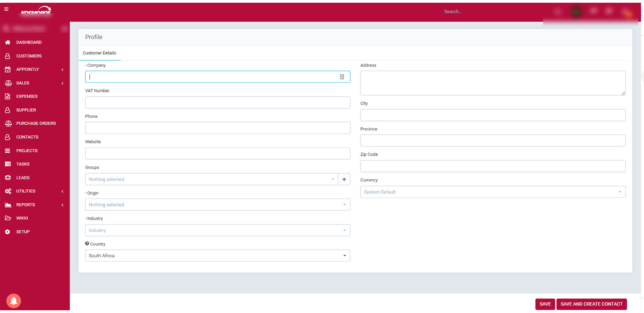Select the Customer Details tab
This screenshot has height=313, width=644.
tap(99, 53)
